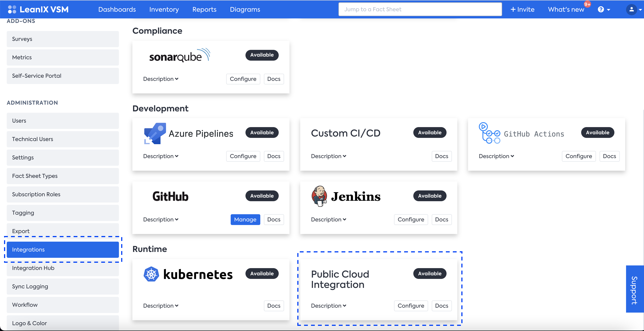Click the GitHub Actions workflow icon
This screenshot has width=644, height=331.
click(x=489, y=133)
